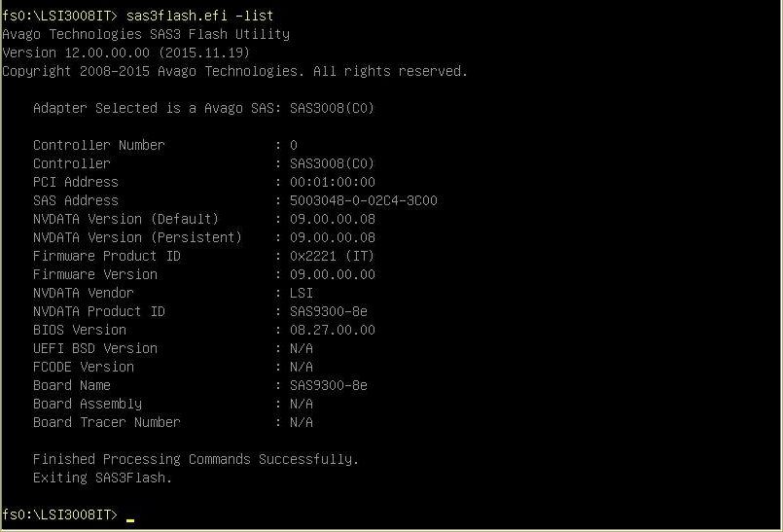
Task: Click the FCODE Version label
Action: 84,368
